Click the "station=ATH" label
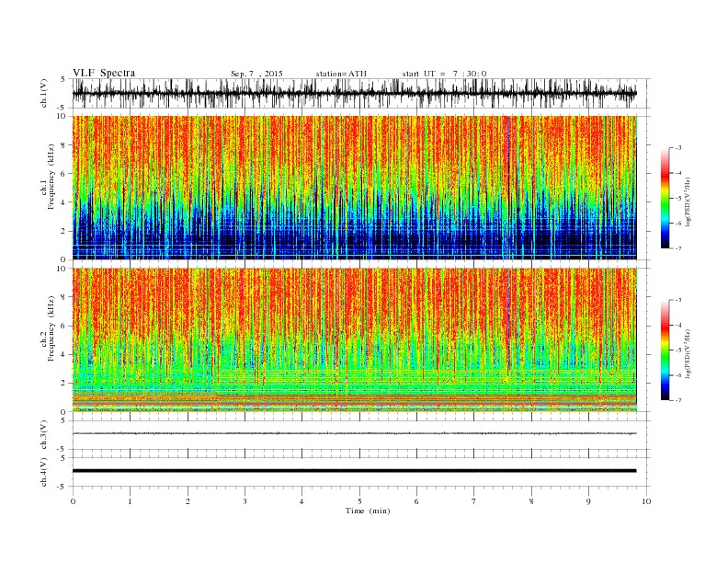 [x=341, y=74]
